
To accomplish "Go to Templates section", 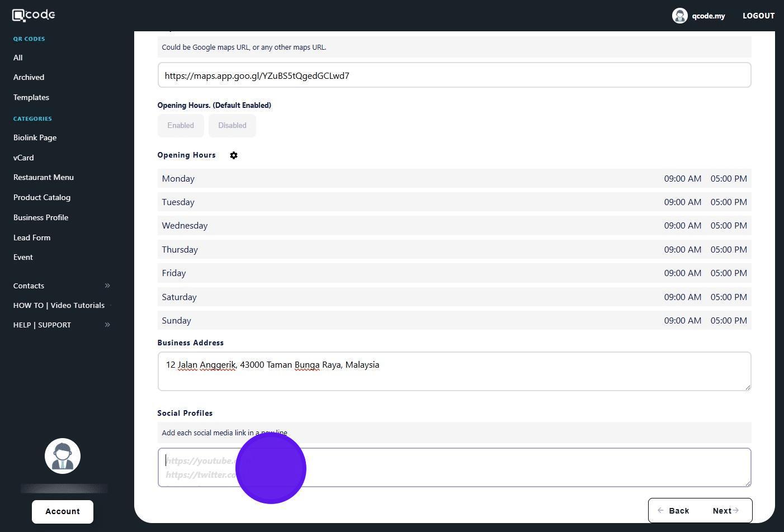I will (31, 97).
